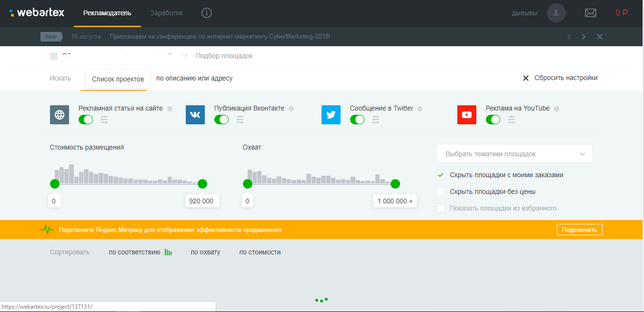Click the user profile avatar icon

(556, 13)
